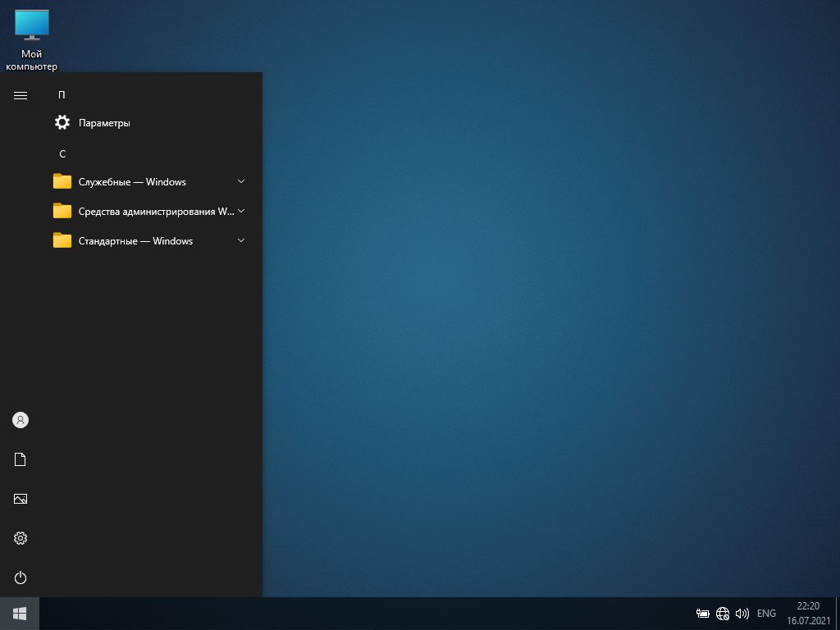Screen dimensions: 840x630
Task: Open the clock and date flyout
Action: tap(808, 614)
